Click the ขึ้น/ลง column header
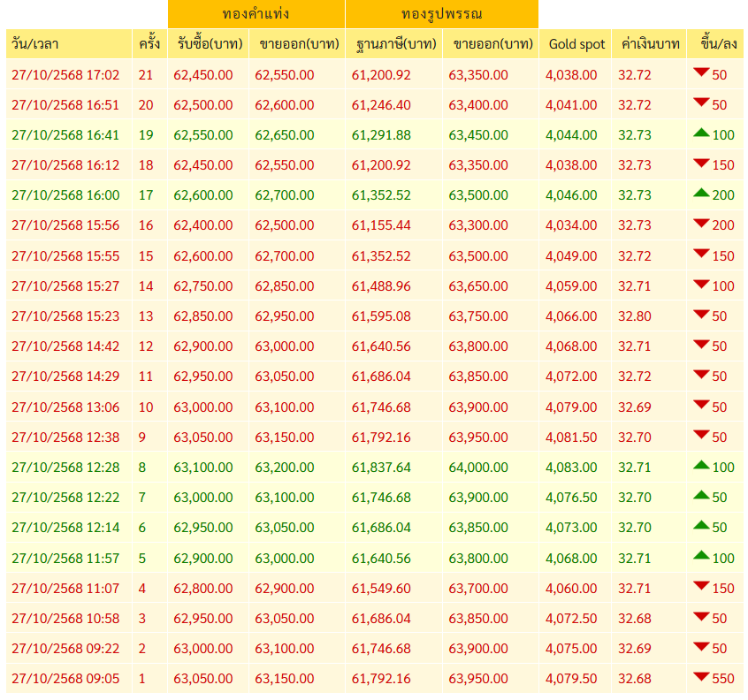748x700 pixels. 718,44
